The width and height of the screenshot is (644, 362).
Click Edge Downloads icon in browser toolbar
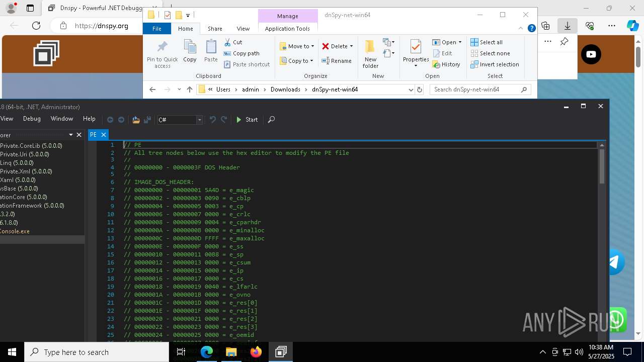[x=568, y=26]
